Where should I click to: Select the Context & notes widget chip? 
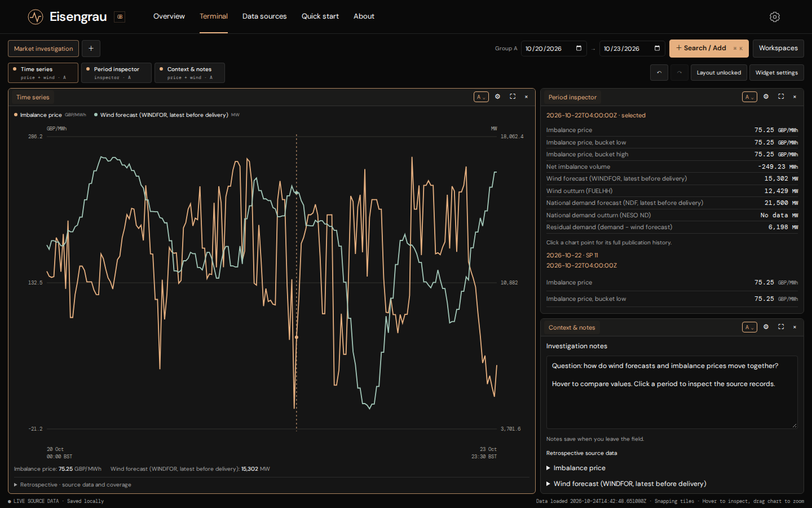pos(189,73)
